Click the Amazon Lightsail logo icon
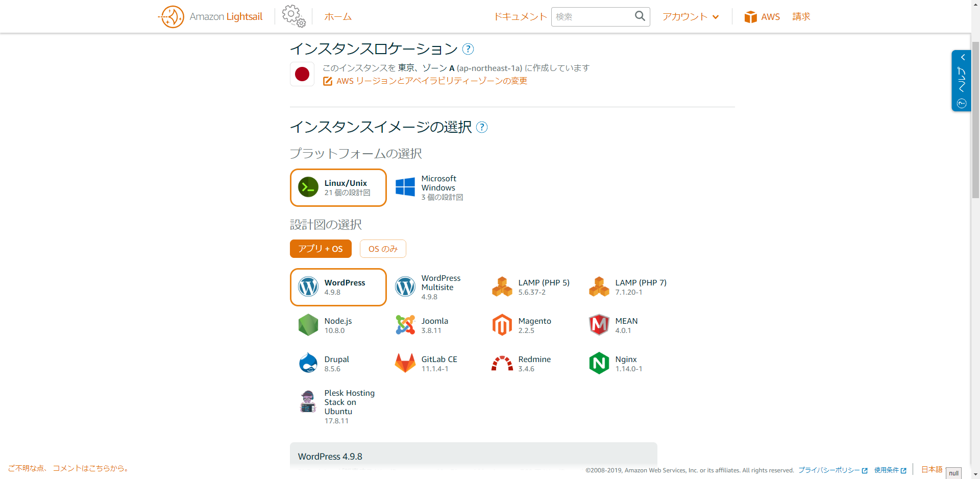 pos(171,17)
